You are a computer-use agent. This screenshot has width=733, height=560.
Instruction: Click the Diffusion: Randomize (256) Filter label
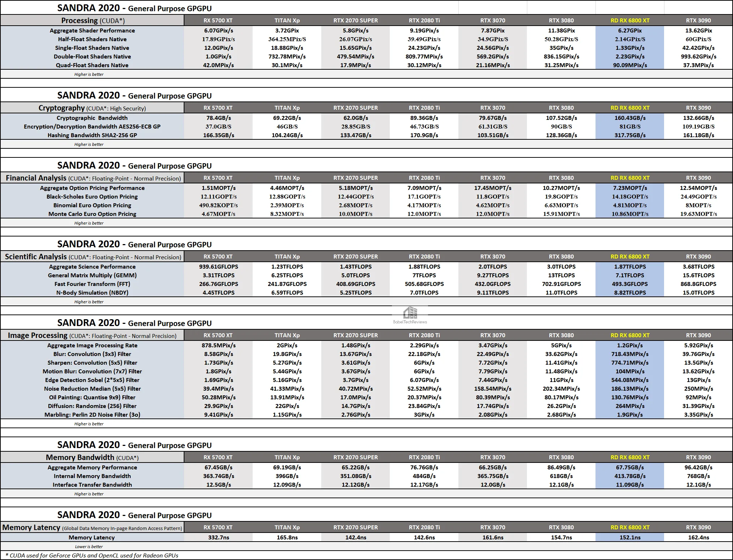(x=92, y=406)
